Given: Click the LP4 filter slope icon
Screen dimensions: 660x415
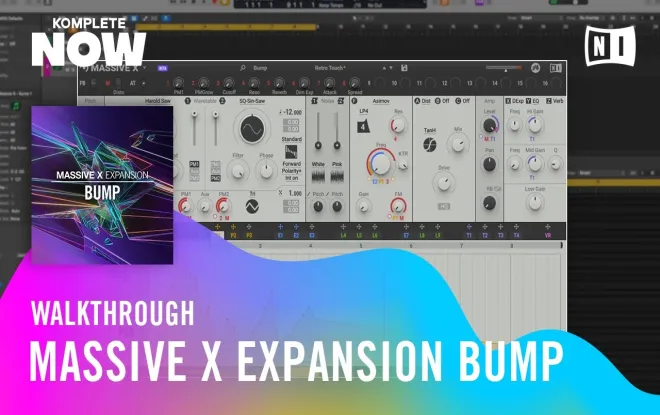Looking at the screenshot, I should 363,126.
